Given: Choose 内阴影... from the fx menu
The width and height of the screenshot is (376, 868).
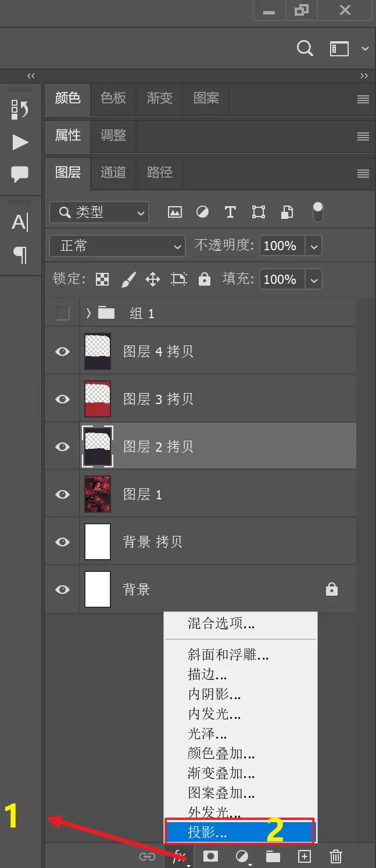Looking at the screenshot, I should click(x=241, y=694).
